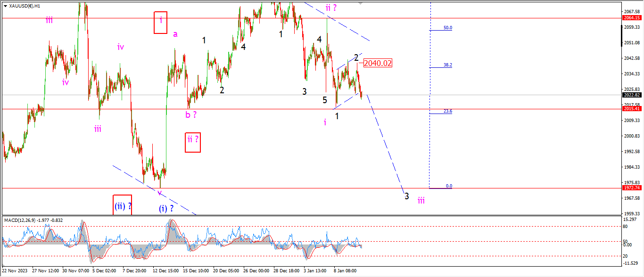Click the 2000.83 price axis label
This screenshot has width=644, height=277.
click(x=632, y=136)
